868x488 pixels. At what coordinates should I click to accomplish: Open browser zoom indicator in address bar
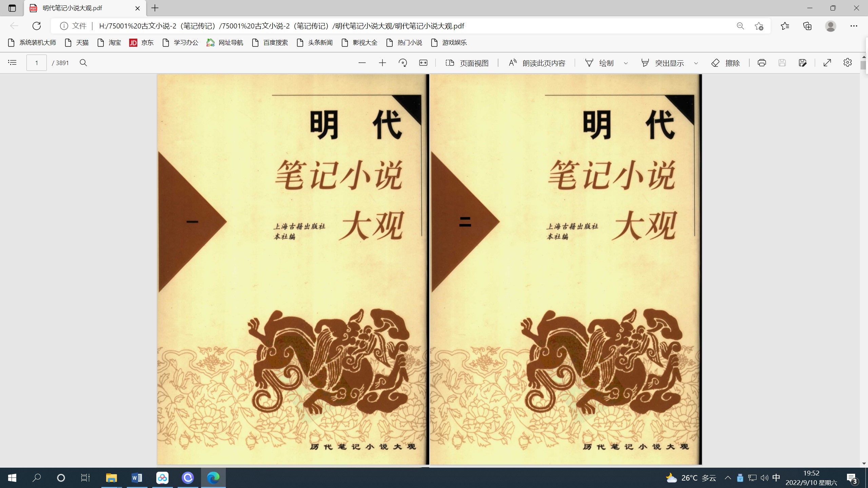point(740,26)
